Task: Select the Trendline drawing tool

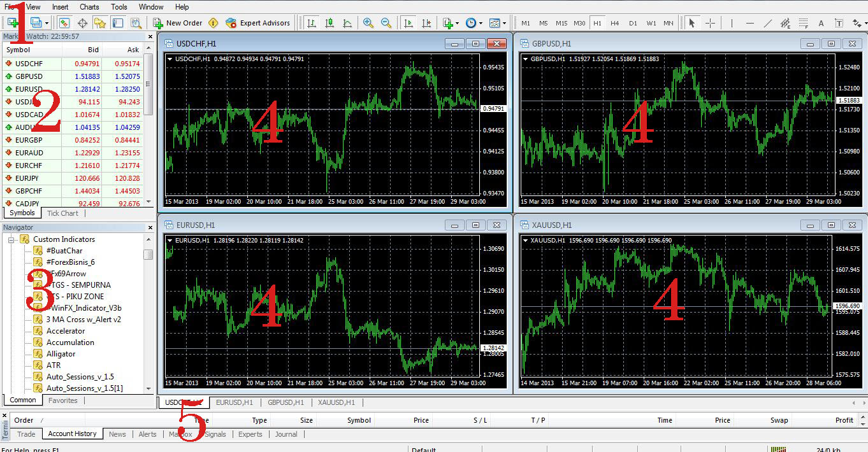Action: click(767, 23)
